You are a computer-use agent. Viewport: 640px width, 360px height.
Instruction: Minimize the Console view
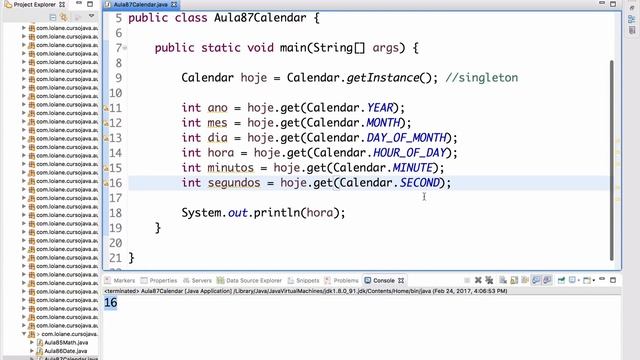tap(602, 279)
